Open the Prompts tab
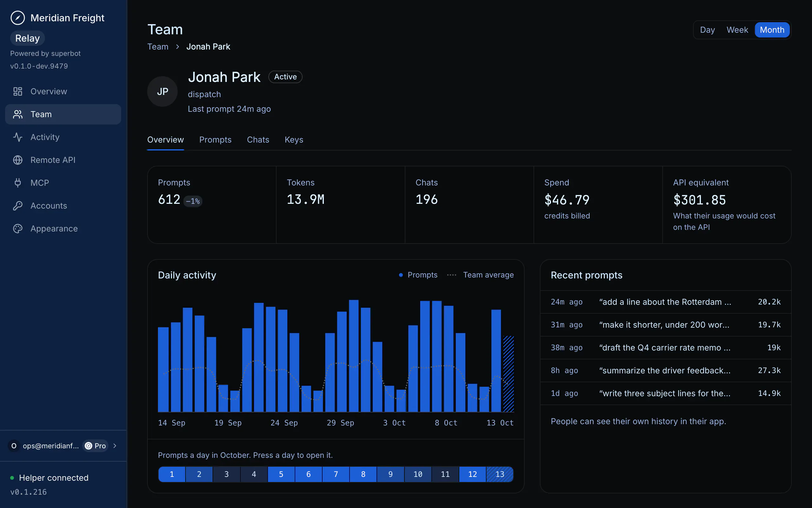812x508 pixels. click(x=215, y=140)
